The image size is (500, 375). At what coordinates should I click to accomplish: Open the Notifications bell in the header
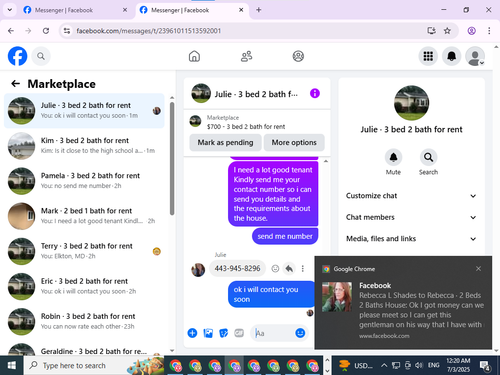451,56
